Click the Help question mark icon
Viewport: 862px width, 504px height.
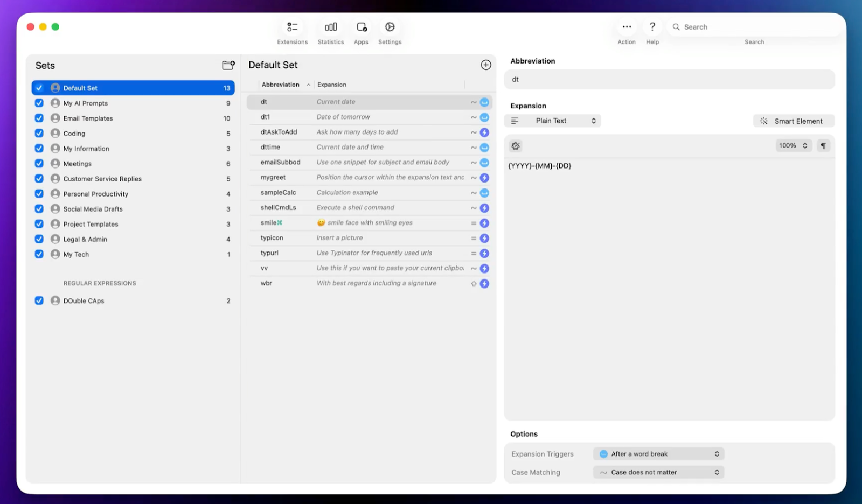coord(652,27)
